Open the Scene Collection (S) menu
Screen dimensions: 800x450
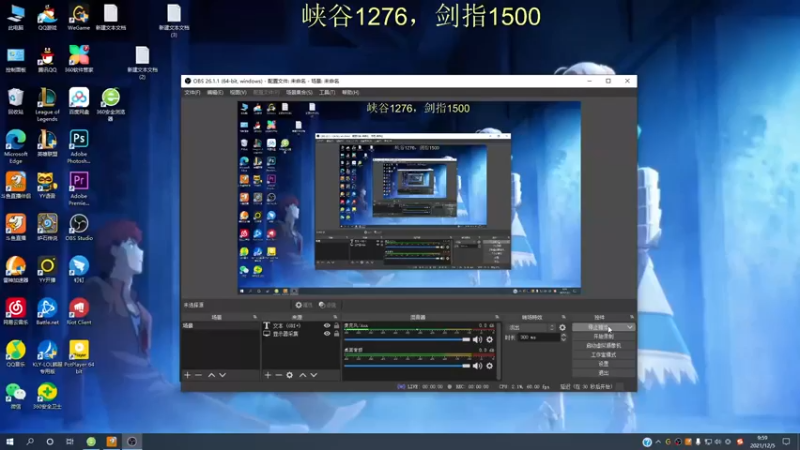pos(299,92)
